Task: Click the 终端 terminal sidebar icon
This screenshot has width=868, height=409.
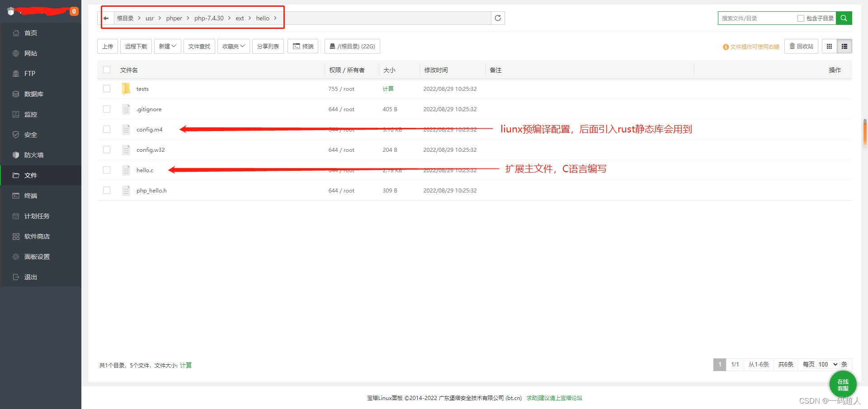Action: coord(16,196)
